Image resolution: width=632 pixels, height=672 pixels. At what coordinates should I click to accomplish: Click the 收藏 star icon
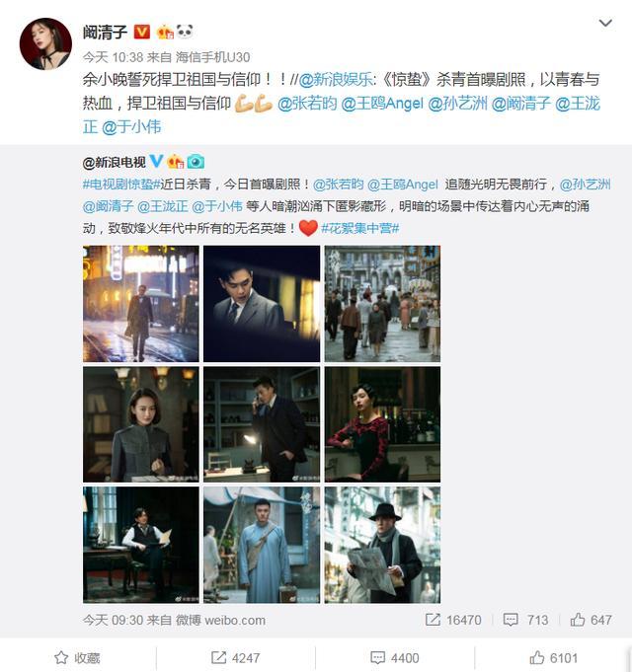coord(61,658)
